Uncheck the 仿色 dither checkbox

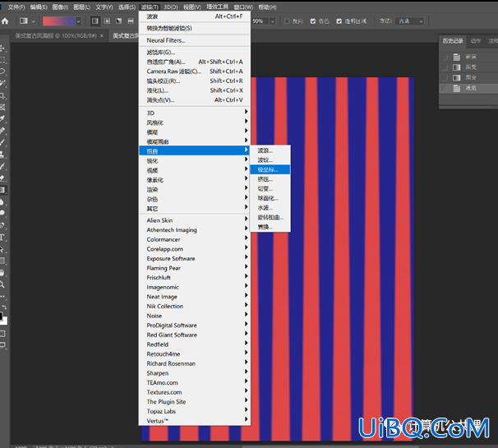pyautogui.click(x=313, y=21)
